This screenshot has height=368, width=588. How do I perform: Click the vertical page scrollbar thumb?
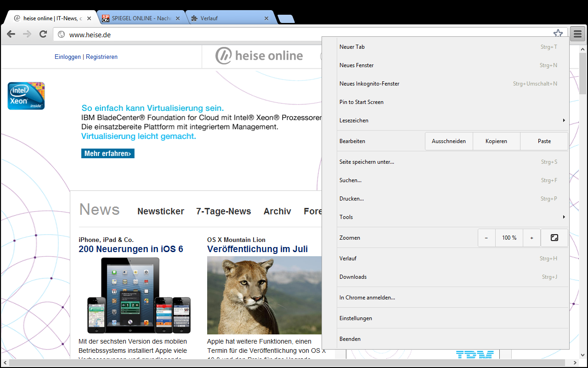pos(583,74)
